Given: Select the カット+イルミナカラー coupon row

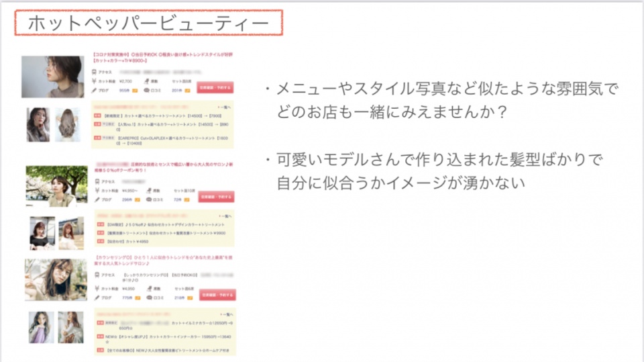Looking at the screenshot, I should click(x=165, y=325).
